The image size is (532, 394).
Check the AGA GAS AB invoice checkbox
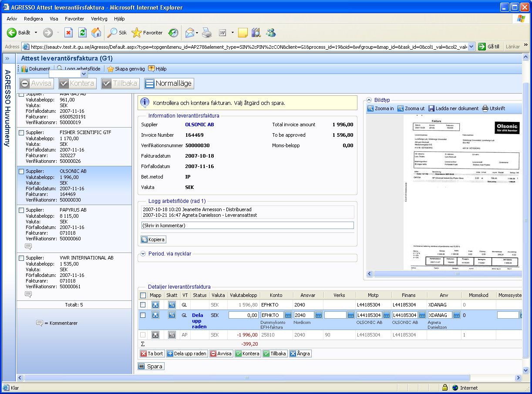21,94
